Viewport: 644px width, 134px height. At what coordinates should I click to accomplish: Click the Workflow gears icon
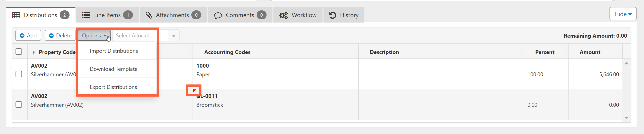[284, 15]
